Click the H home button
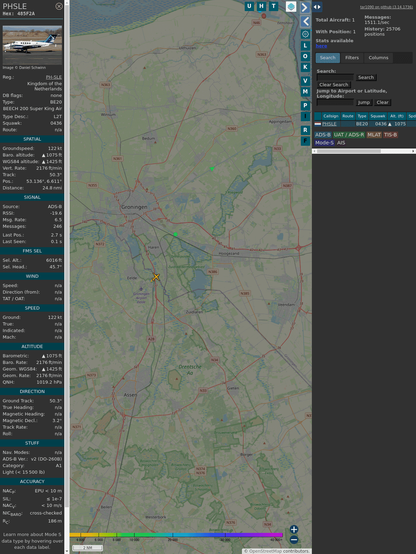Image resolution: width=416 pixels, height=554 pixels. click(262, 6)
